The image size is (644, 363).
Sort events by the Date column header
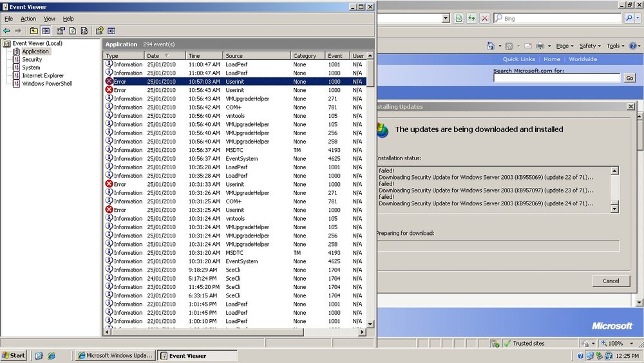pos(165,56)
